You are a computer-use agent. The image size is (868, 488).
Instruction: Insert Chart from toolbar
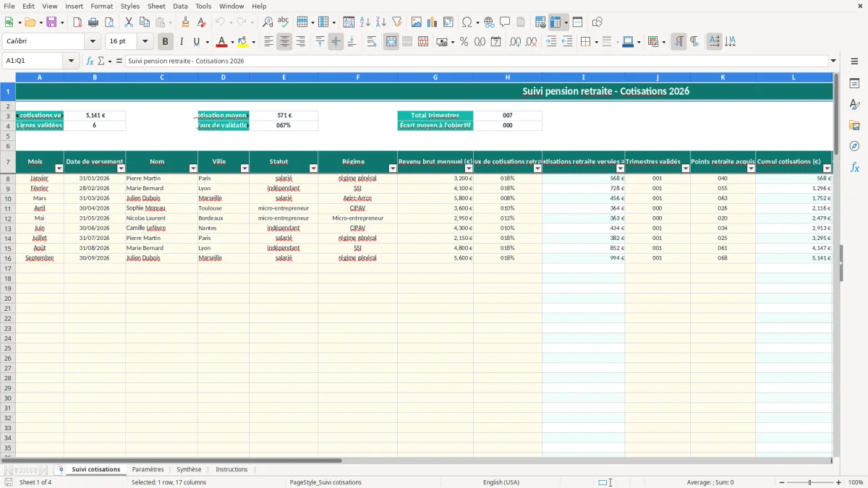(433, 22)
